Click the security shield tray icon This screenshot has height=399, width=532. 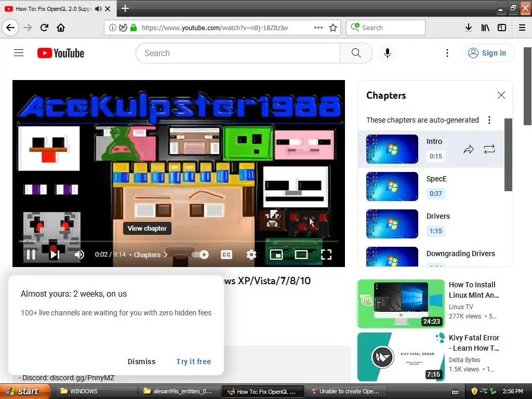click(474, 391)
